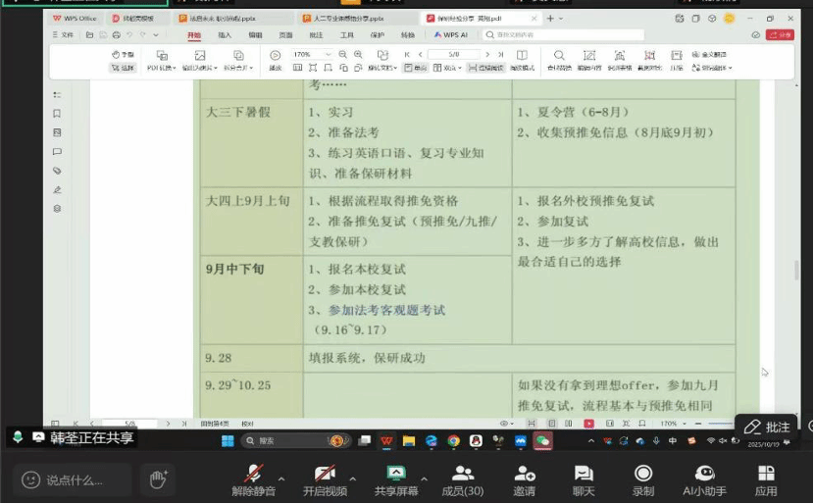Expand the quick access toolbar dropdown
Viewport: 814px width, 504px height.
point(156,34)
